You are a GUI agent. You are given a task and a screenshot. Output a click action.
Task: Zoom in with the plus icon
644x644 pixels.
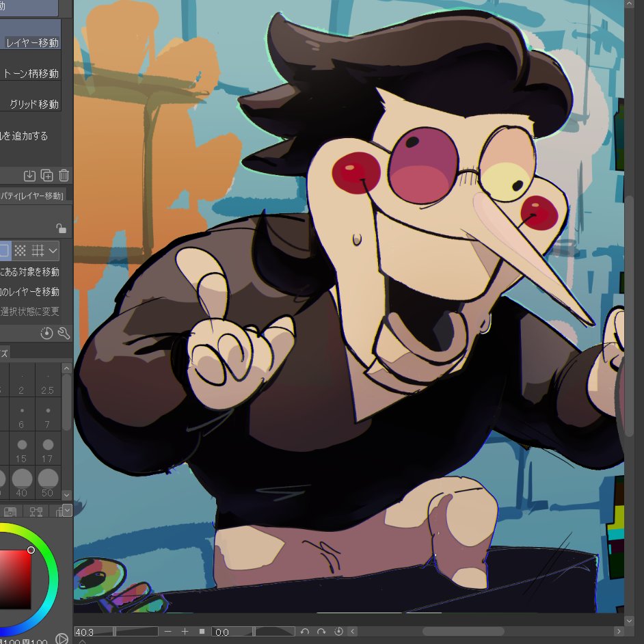tap(185, 631)
